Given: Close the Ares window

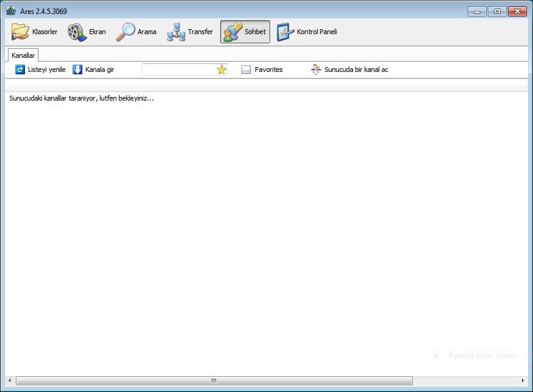Looking at the screenshot, I should click(x=517, y=11).
